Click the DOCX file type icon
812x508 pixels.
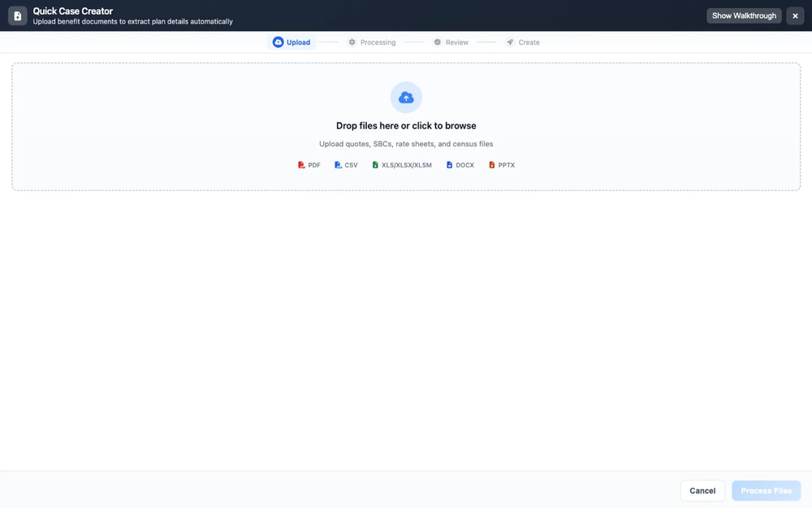tap(450, 165)
